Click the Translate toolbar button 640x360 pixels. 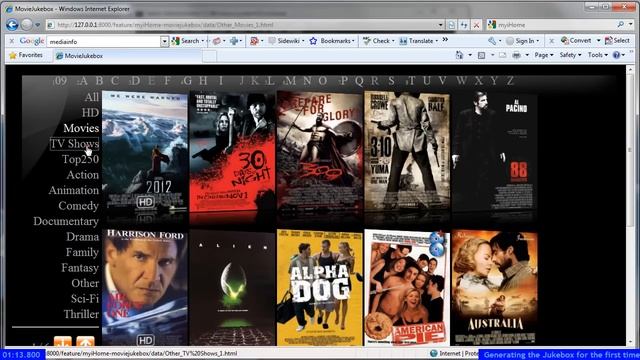(x=418, y=41)
